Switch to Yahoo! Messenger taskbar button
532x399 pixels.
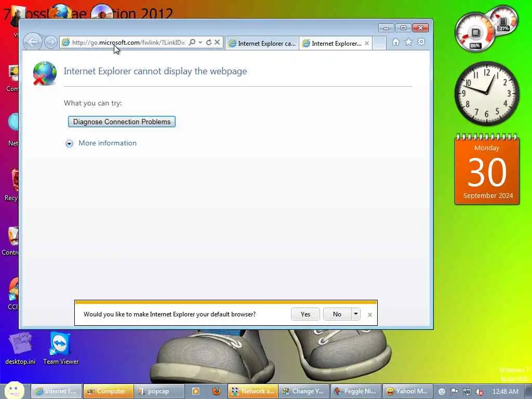tap(407, 391)
